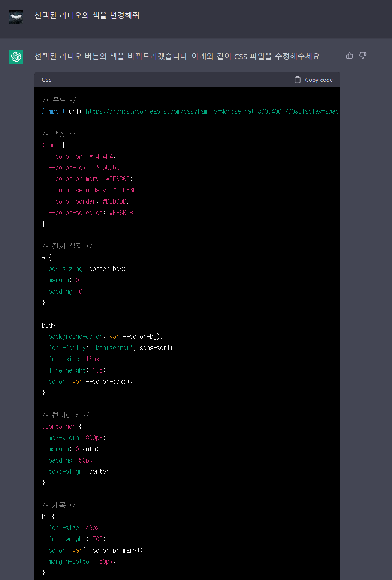Click the '--color-border: #DDDDDD;' line
The height and width of the screenshot is (580, 392).
pos(89,201)
